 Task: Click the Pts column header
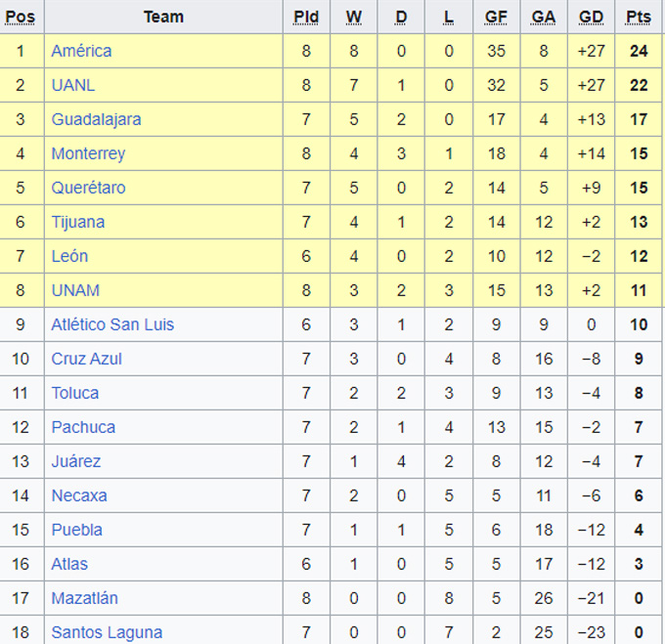[x=639, y=17]
